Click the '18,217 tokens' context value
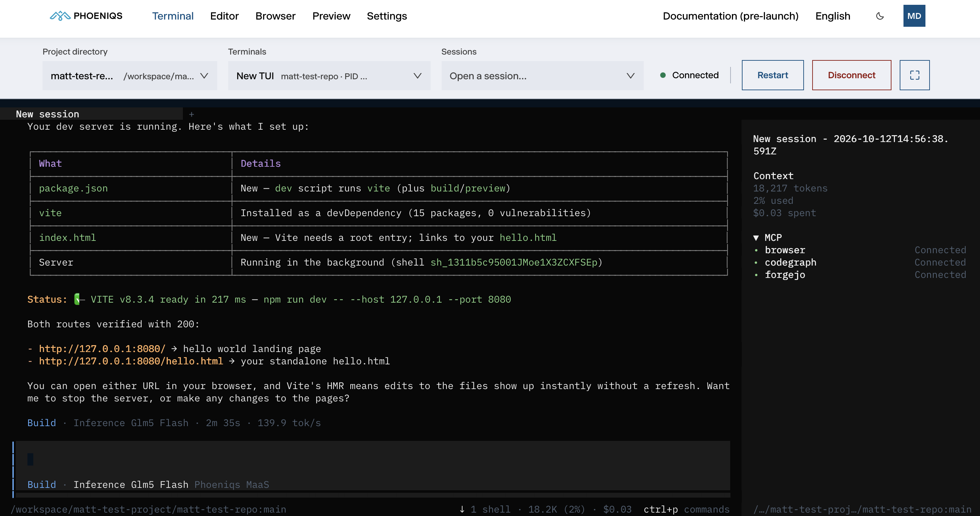 tap(790, 188)
